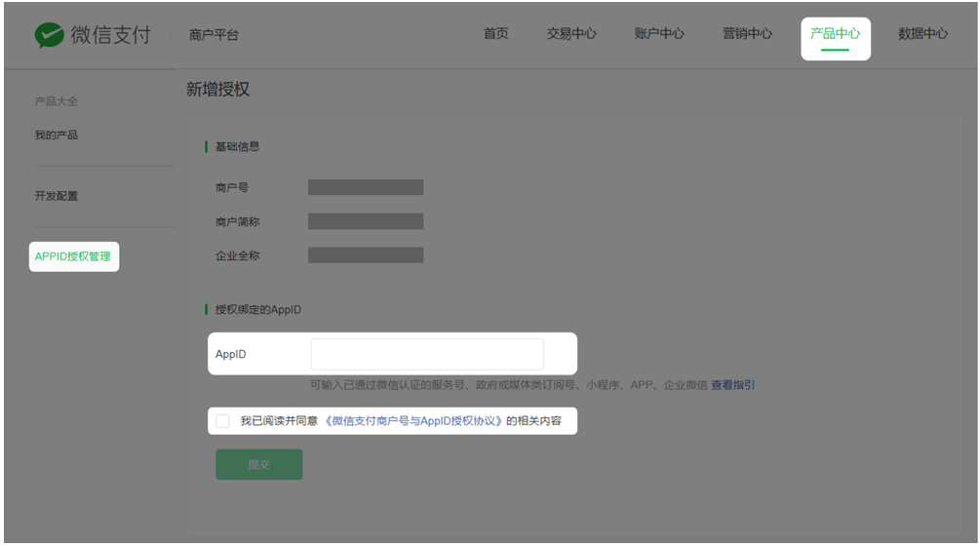Open the 首页 tab
980x547 pixels.
click(496, 34)
